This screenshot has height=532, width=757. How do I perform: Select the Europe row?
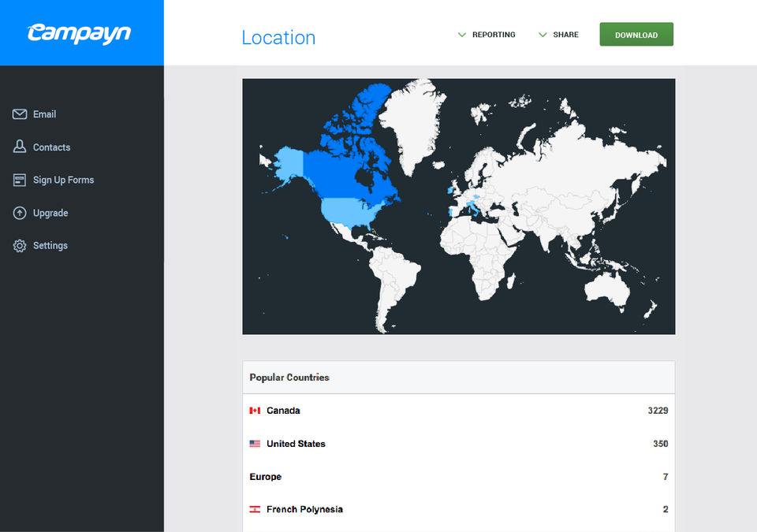[x=459, y=477]
